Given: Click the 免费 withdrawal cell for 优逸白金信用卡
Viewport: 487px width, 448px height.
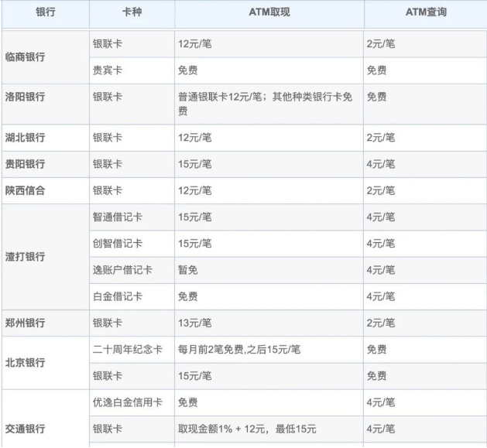Looking at the screenshot, I should (x=269, y=402).
